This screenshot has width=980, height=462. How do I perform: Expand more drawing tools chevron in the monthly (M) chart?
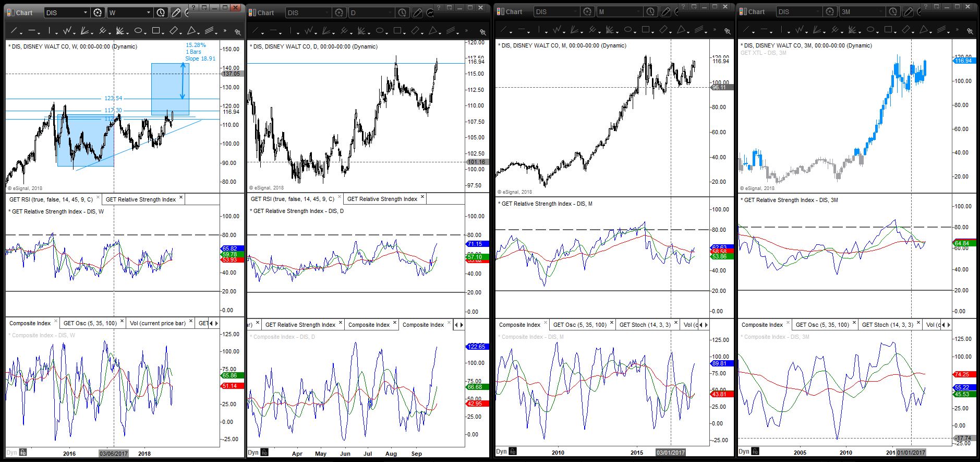click(715, 29)
